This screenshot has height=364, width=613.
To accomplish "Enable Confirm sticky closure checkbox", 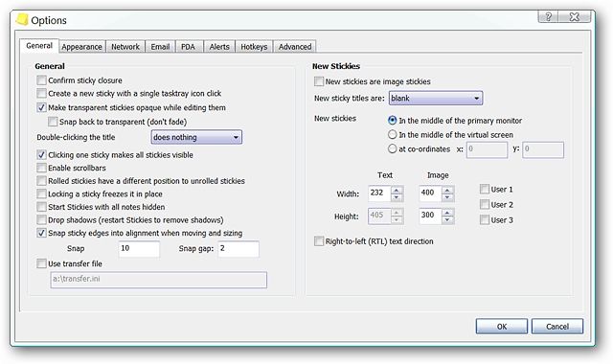I will click(x=41, y=80).
